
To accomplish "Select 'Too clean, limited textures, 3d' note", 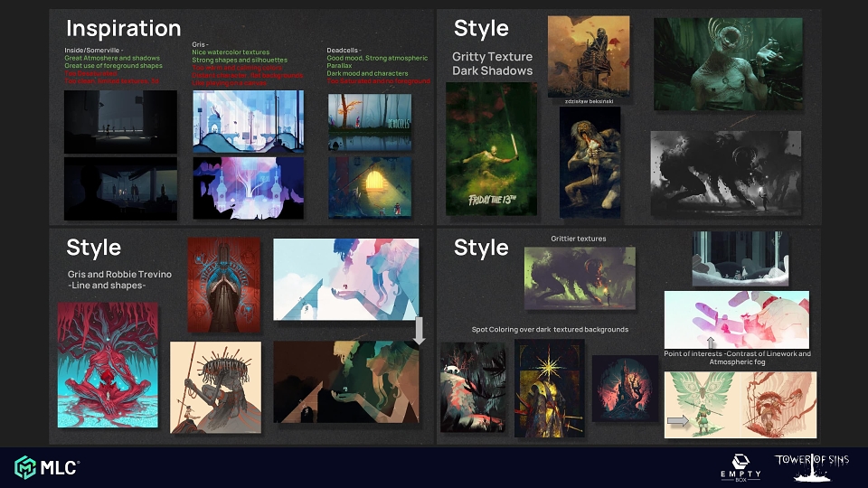I will (x=111, y=81).
